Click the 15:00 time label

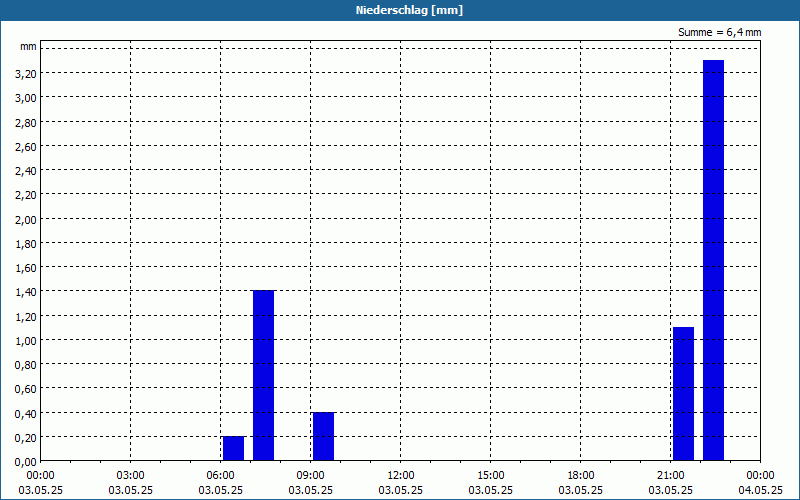pyautogui.click(x=491, y=476)
